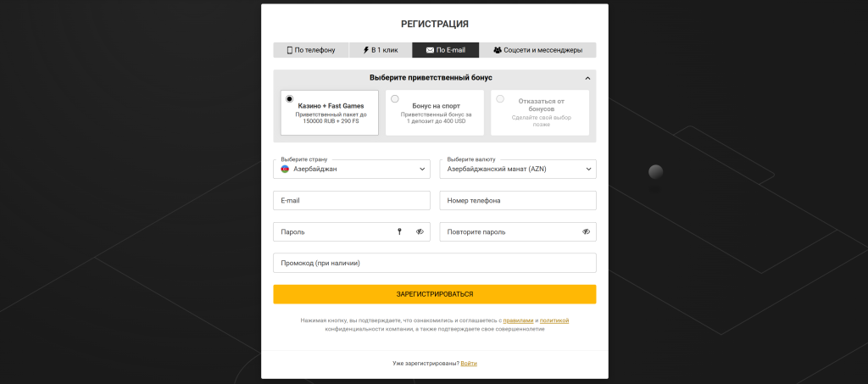868x384 pixels.
Task: Click the social networks people icon
Action: 498,50
